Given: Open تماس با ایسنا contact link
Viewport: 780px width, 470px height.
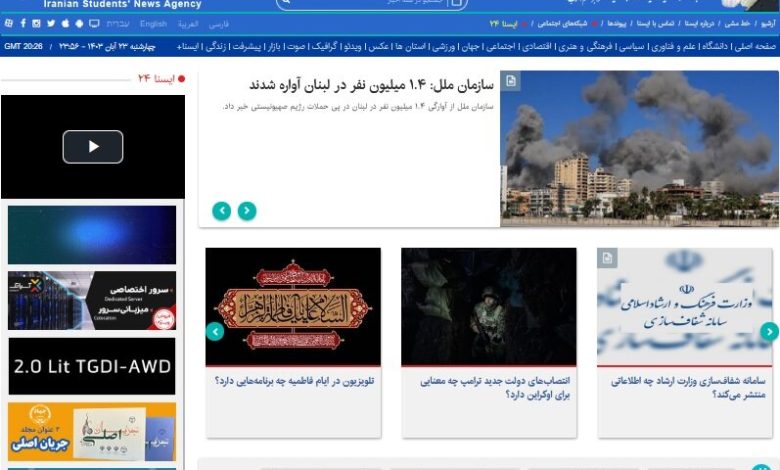Looking at the screenshot, I should point(656,23).
